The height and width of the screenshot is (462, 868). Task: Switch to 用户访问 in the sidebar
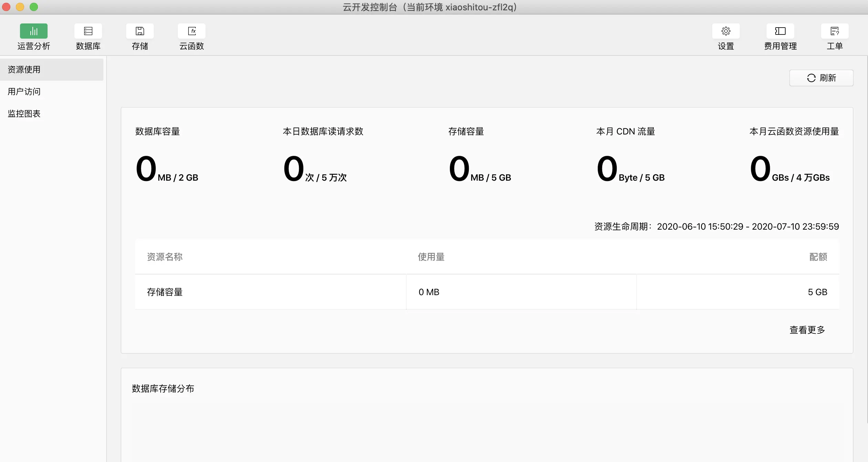click(x=24, y=92)
